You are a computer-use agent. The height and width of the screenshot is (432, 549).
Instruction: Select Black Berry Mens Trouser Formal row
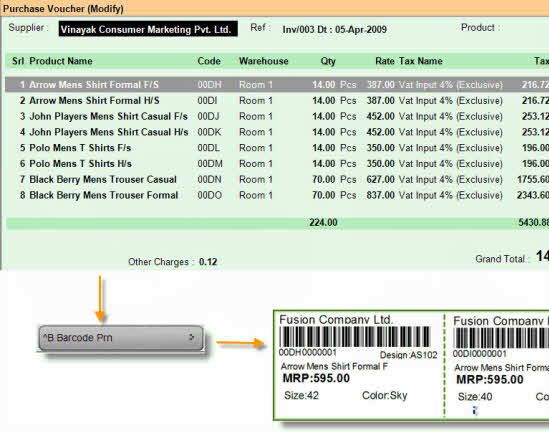click(277, 195)
